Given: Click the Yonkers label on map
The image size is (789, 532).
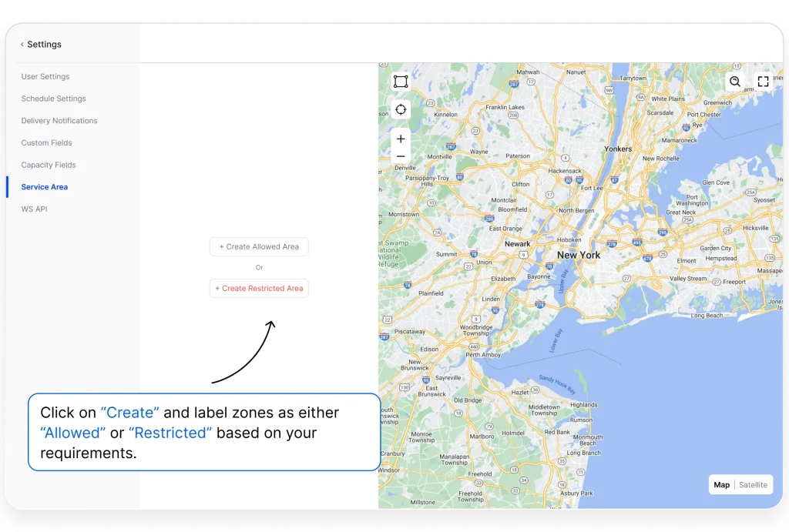Looking at the screenshot, I should pos(618,149).
